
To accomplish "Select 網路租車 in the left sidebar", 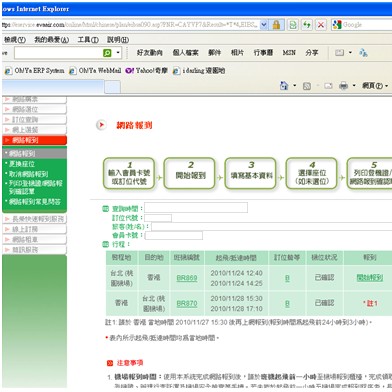I will pos(34,240).
